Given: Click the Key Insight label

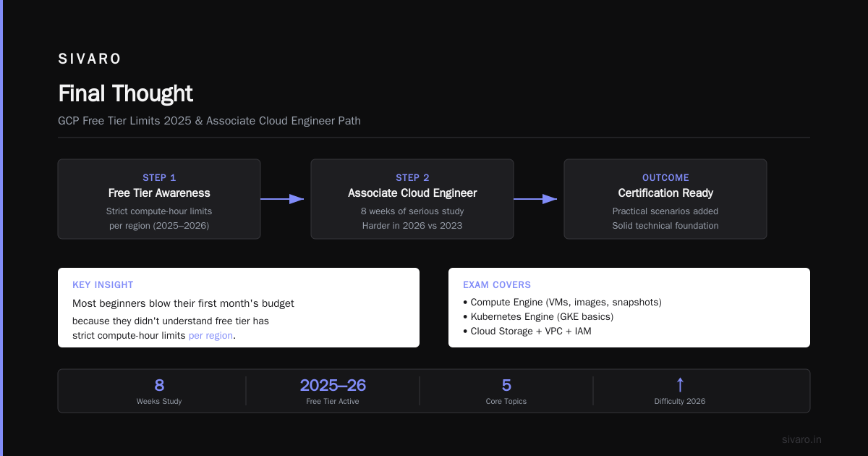Looking at the screenshot, I should tap(103, 285).
